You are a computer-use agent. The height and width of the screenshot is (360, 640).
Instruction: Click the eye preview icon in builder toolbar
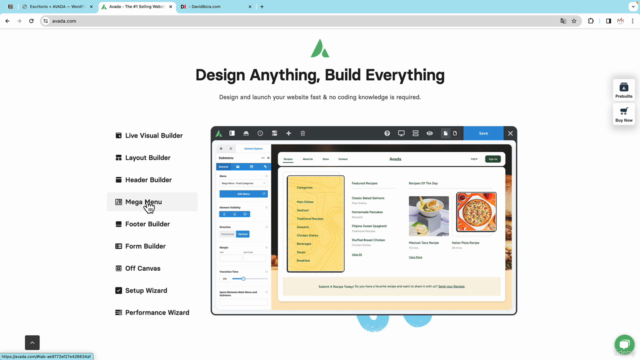pos(429,133)
